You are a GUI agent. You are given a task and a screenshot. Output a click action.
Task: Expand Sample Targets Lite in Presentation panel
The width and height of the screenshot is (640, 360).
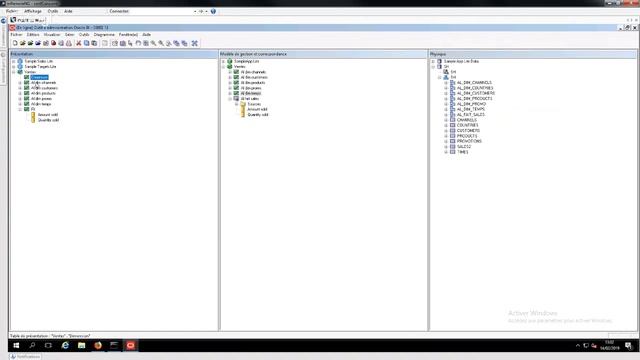click(13, 67)
